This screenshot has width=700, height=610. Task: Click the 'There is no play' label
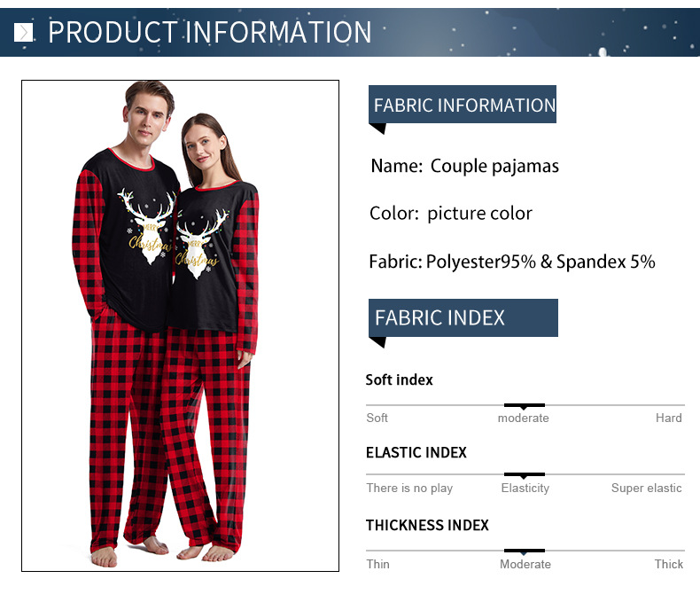(x=409, y=489)
